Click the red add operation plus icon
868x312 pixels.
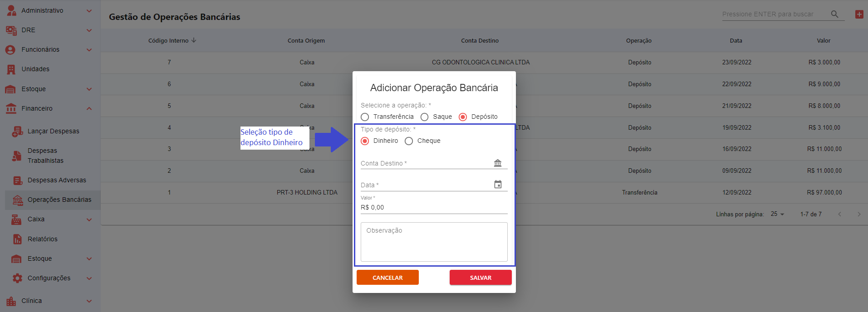[x=859, y=15]
